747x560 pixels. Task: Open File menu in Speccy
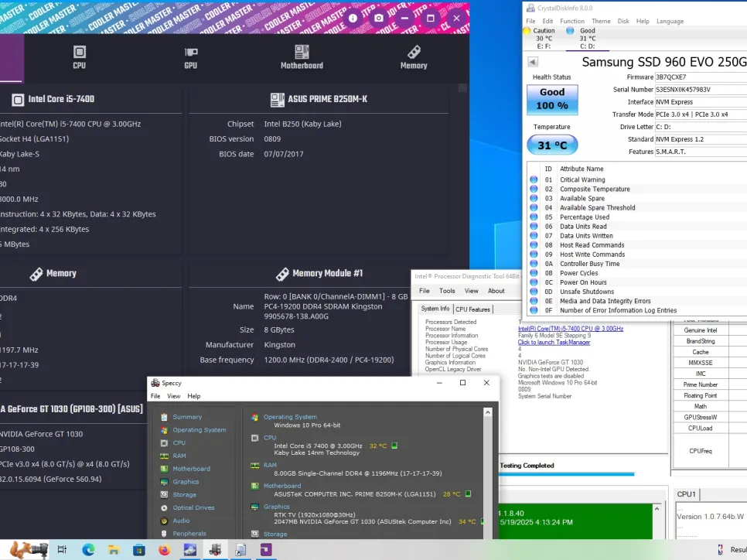click(x=155, y=396)
